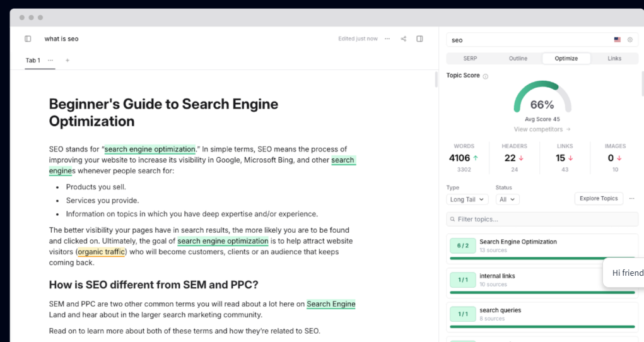
Task: Click the search icon in Filter topics
Action: click(453, 220)
